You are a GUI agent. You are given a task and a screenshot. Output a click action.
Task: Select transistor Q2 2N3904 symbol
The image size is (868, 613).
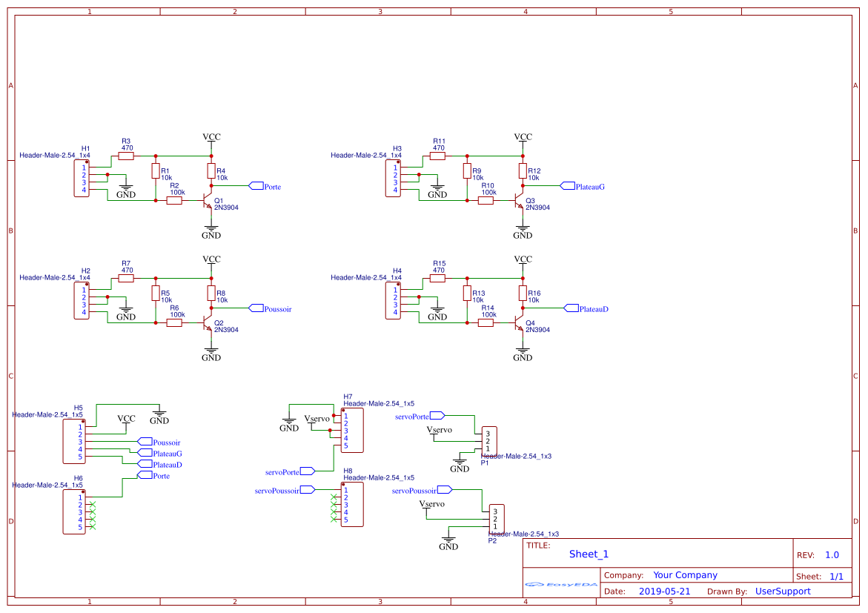pyautogui.click(x=207, y=323)
